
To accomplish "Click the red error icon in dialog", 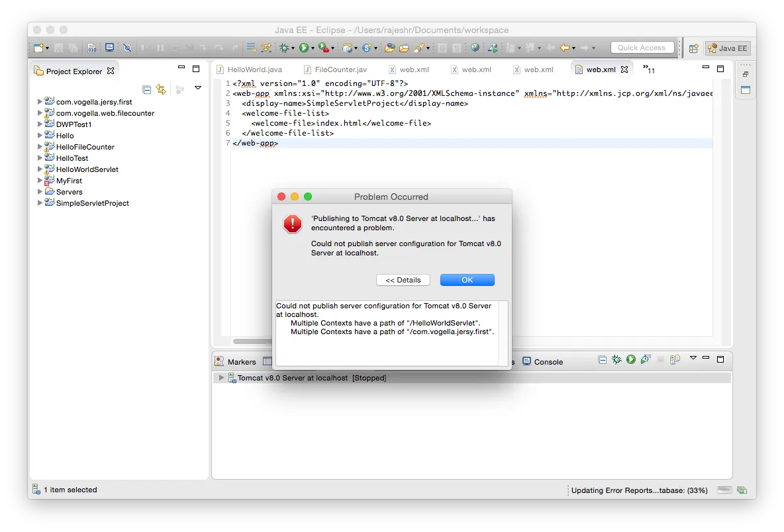I will 293,223.
